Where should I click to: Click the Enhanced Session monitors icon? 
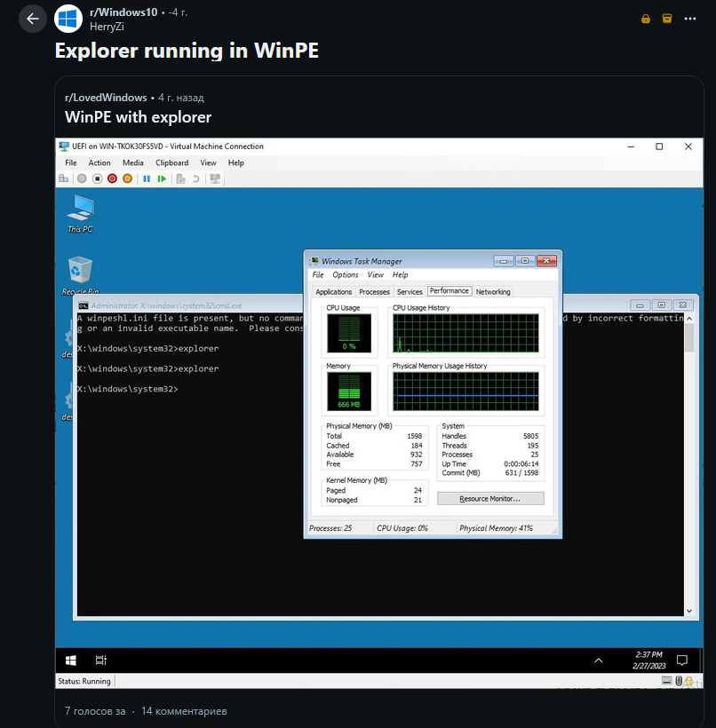[x=215, y=178]
